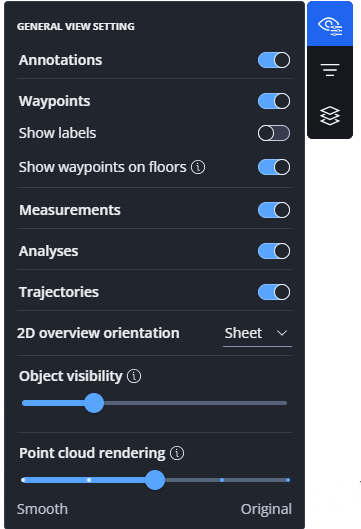The height and width of the screenshot is (529, 361).
Task: Open the view settings eye icon tab
Action: [x=330, y=24]
